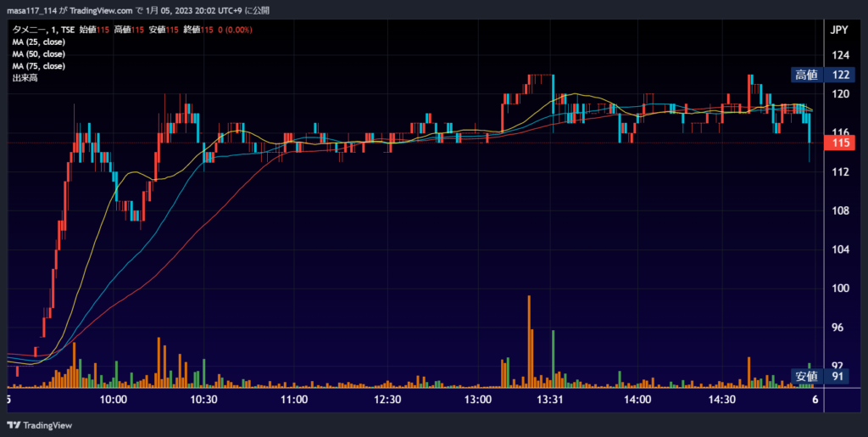This screenshot has width=868, height=437.
Task: Click the 10:30 time axis label
Action: (x=203, y=400)
